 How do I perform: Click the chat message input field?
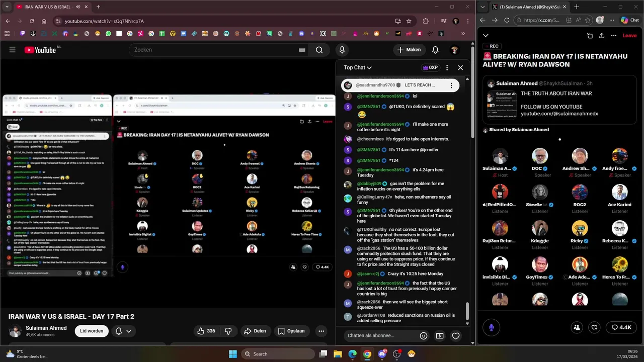click(x=381, y=336)
